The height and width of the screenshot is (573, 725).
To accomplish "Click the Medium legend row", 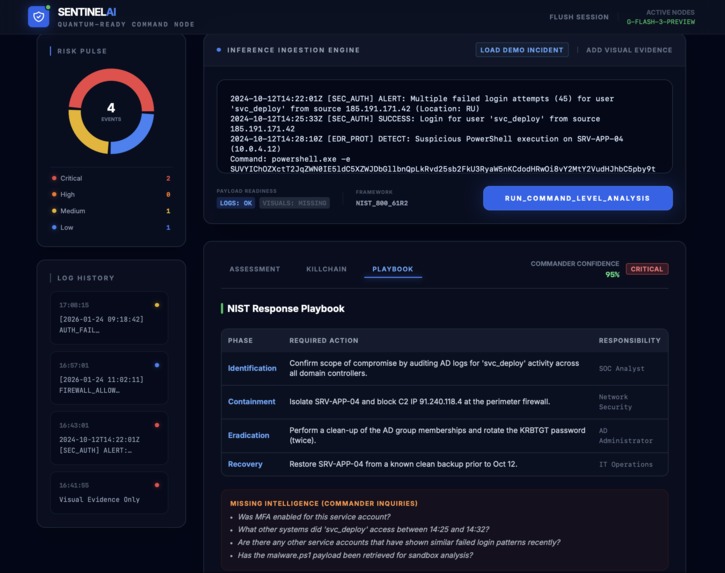I will click(111, 211).
